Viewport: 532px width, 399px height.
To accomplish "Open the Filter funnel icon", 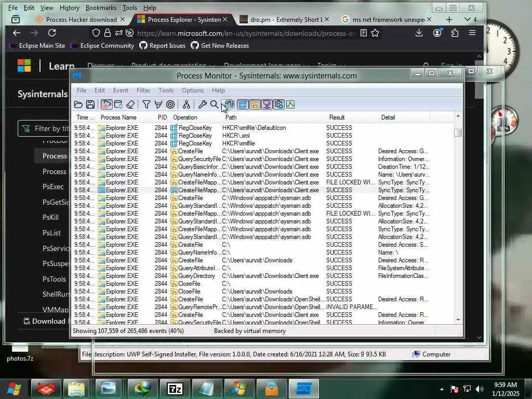I will [146, 104].
